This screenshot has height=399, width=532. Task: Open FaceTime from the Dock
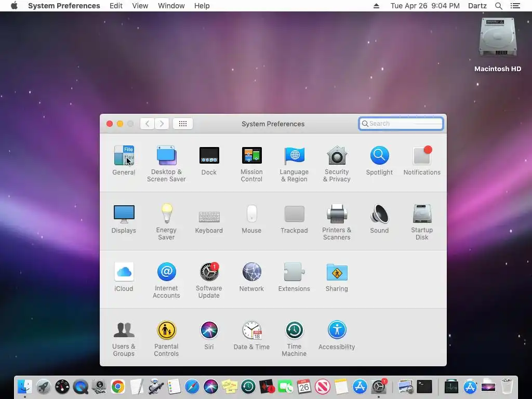pos(285,387)
